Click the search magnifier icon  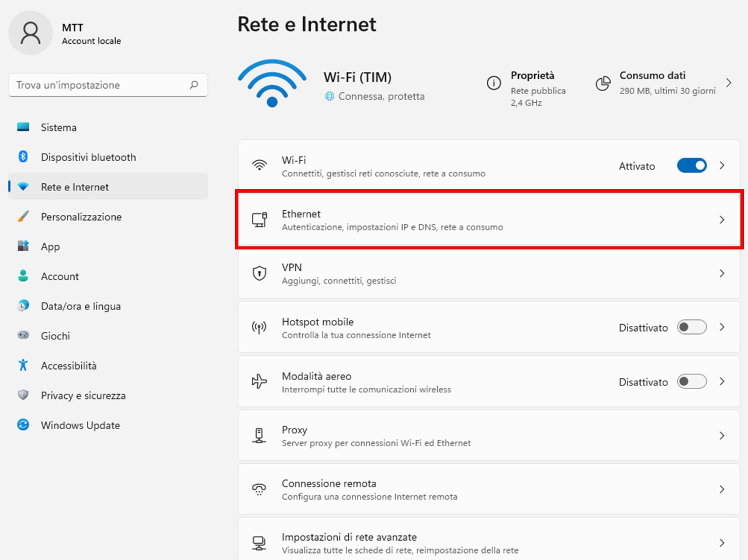coord(194,85)
